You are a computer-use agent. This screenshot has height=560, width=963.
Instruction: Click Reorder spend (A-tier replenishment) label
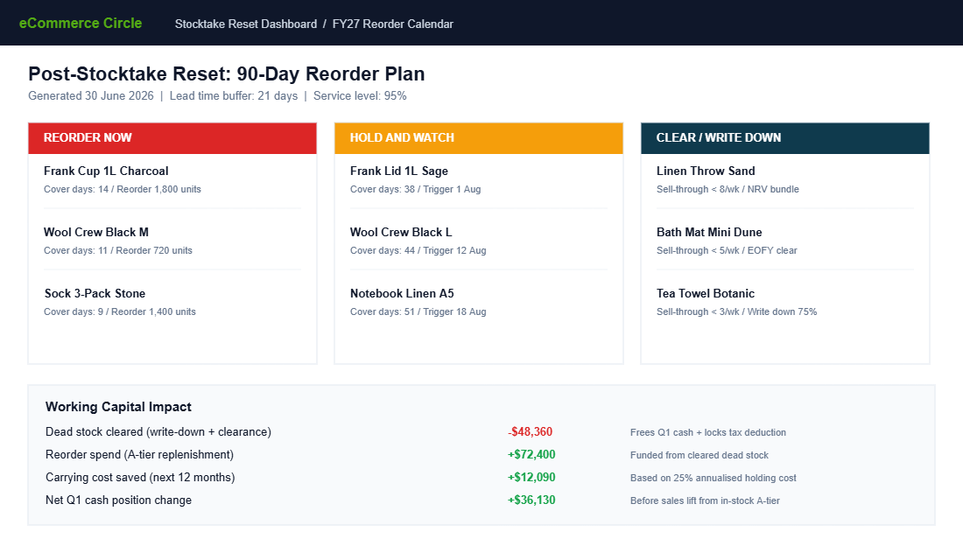tap(139, 455)
